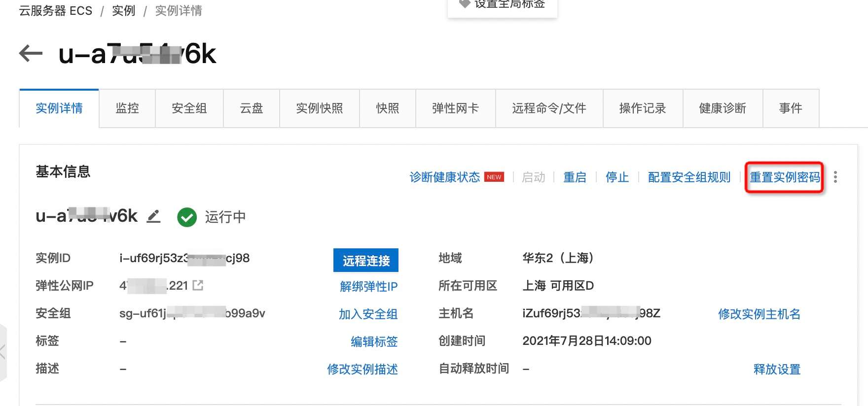
Task: Click 重置实例密码 link
Action: 785,177
